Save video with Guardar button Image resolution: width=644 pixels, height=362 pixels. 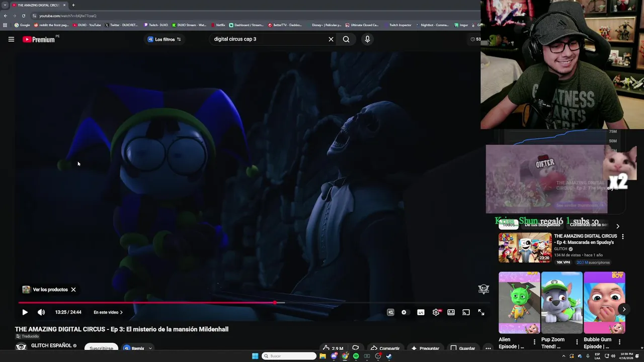[x=463, y=348]
